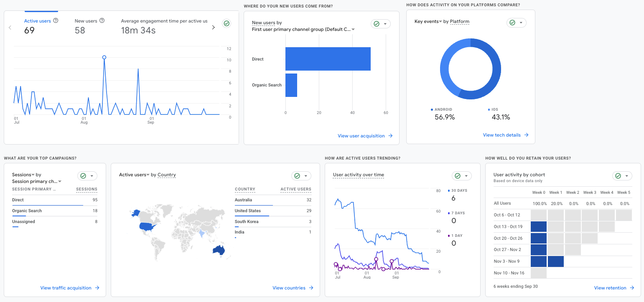644x302 pixels.
Task: Select Average engagement time metric tab
Action: [164, 21]
